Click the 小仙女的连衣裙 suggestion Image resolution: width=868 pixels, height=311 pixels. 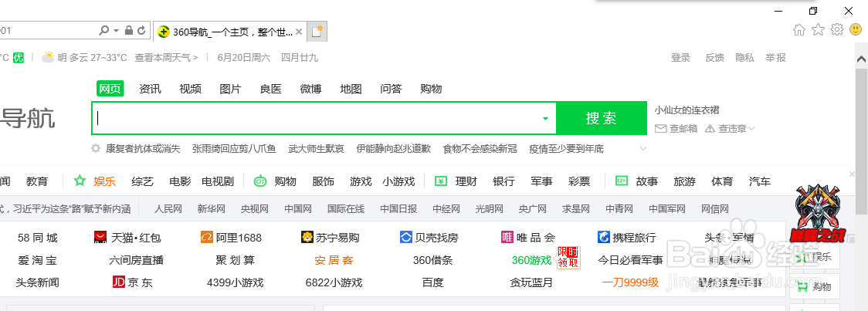point(687,110)
